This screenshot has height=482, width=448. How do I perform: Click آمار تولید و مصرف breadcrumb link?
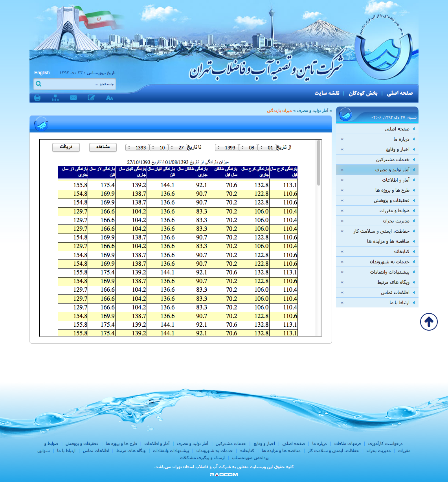pyautogui.click(x=312, y=111)
